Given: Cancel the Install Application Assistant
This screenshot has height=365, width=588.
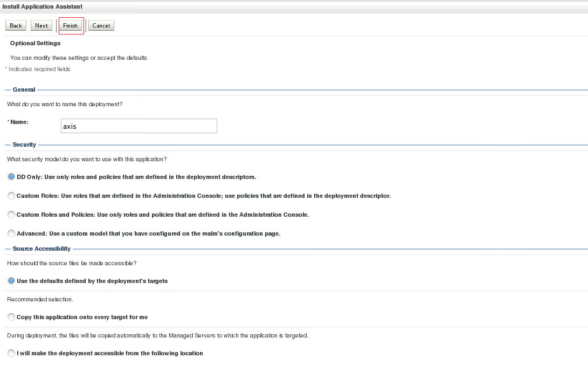Looking at the screenshot, I should (101, 25).
